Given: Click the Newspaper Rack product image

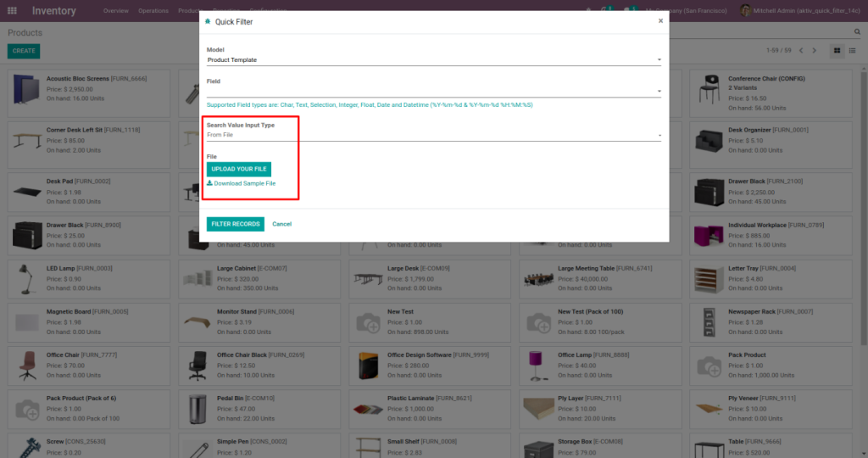Looking at the screenshot, I should (x=709, y=322).
